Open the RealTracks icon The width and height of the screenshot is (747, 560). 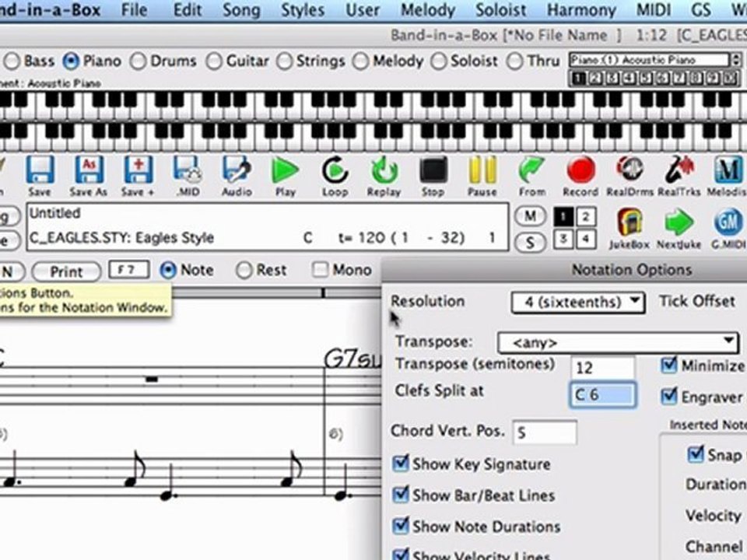pos(679,170)
